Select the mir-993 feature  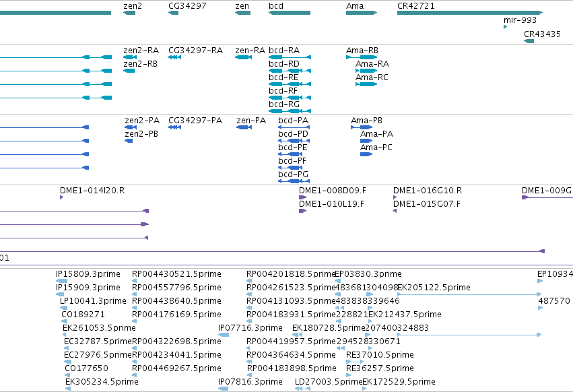(x=506, y=27)
